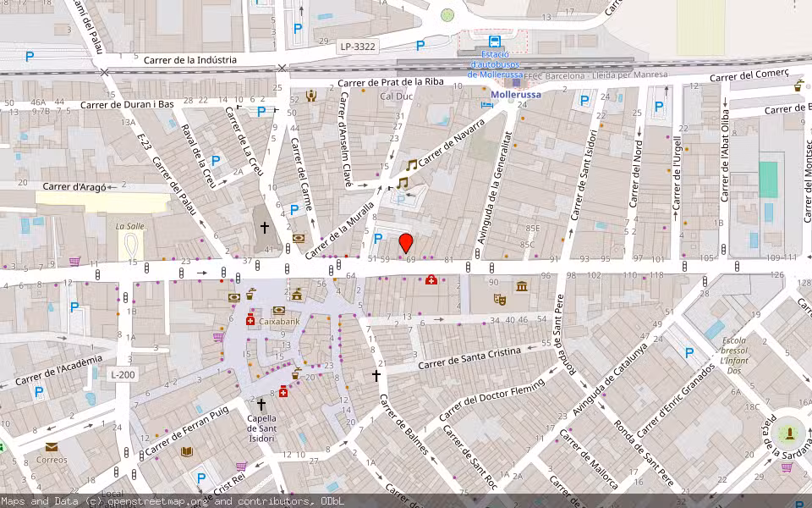Click the Mollerussa station label
The width and height of the screenshot is (812, 508).
click(516, 94)
